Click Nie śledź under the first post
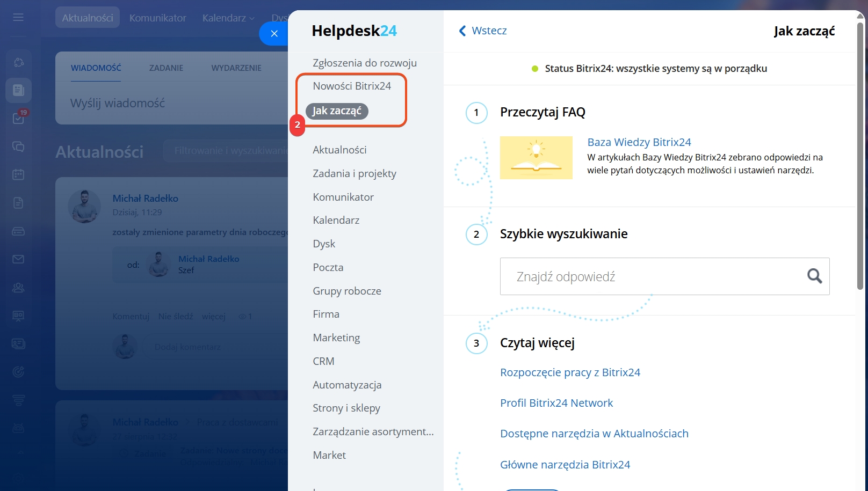The image size is (868, 491). point(176,317)
